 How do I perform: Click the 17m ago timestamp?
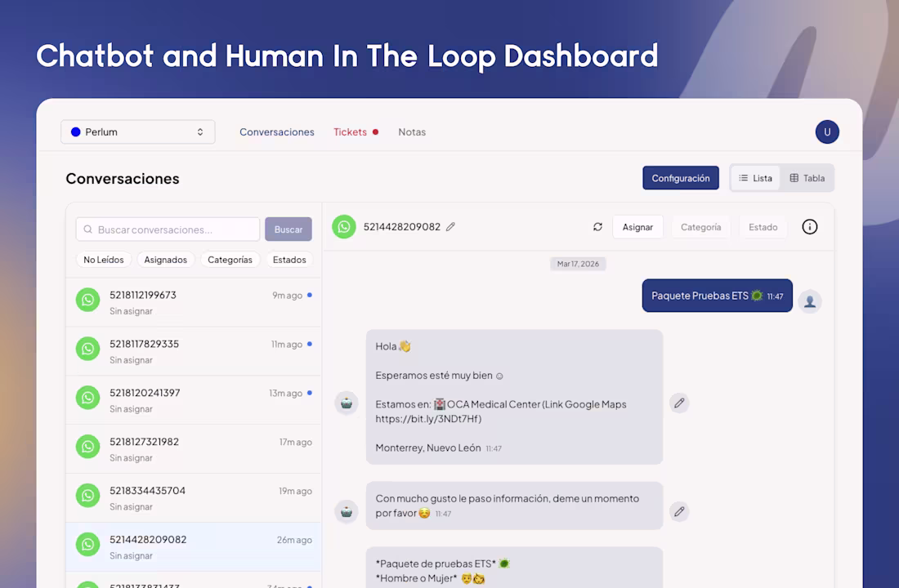(x=296, y=442)
